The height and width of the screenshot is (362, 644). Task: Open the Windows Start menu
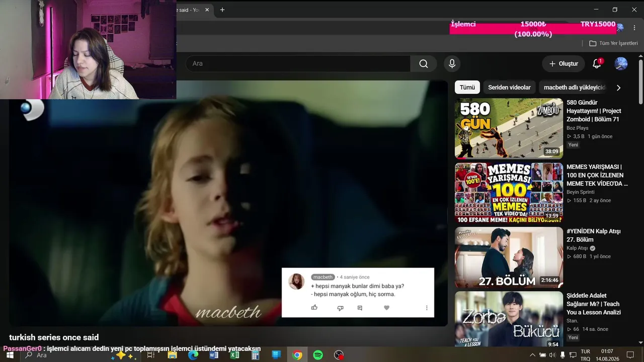coord(10,355)
